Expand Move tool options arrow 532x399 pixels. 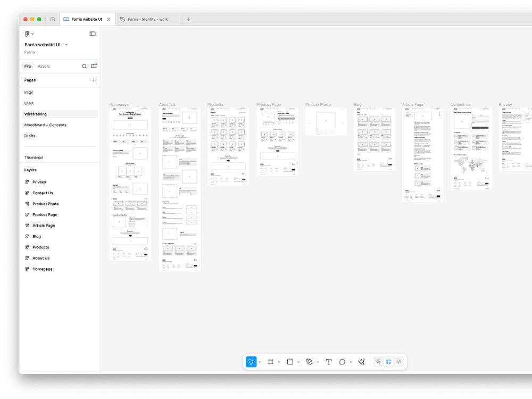(x=260, y=362)
